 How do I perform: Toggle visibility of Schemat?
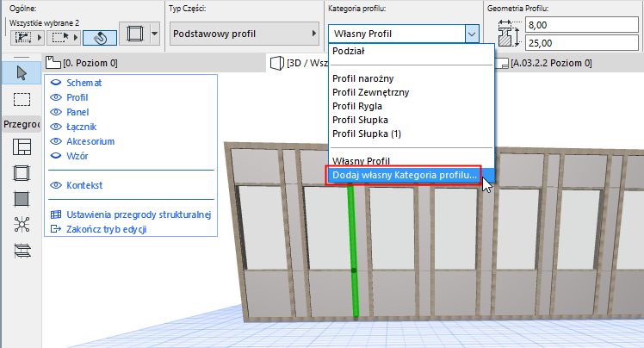click(55, 83)
